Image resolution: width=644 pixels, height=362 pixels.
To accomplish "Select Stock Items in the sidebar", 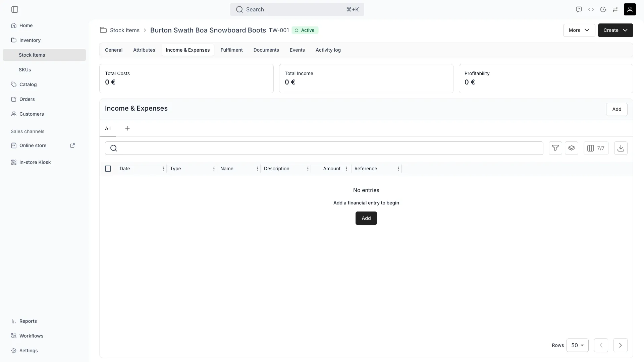I will point(44,55).
